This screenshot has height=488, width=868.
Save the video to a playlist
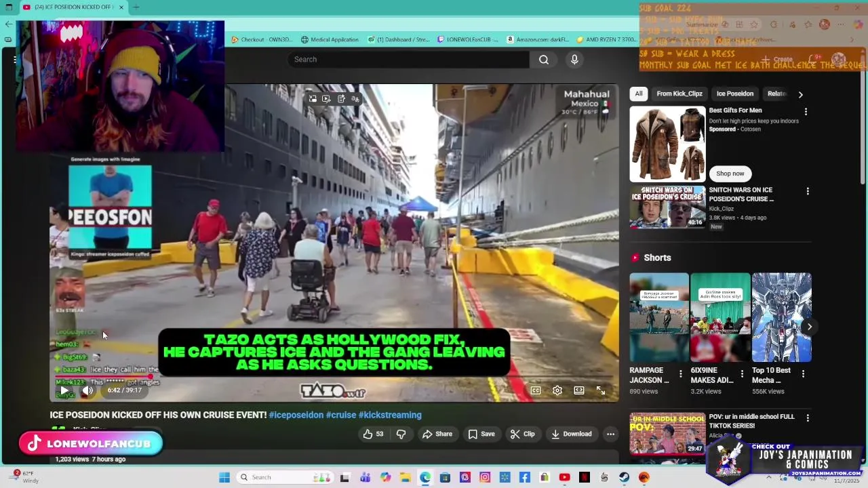[x=481, y=434]
